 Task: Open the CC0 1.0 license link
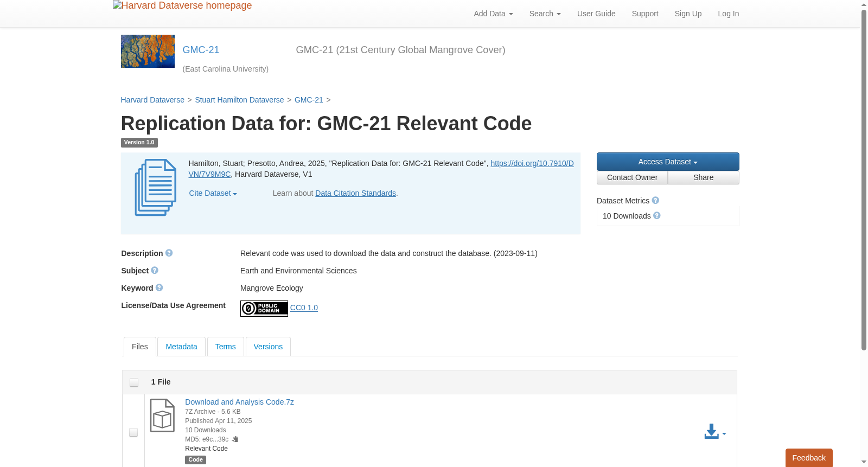[304, 308]
